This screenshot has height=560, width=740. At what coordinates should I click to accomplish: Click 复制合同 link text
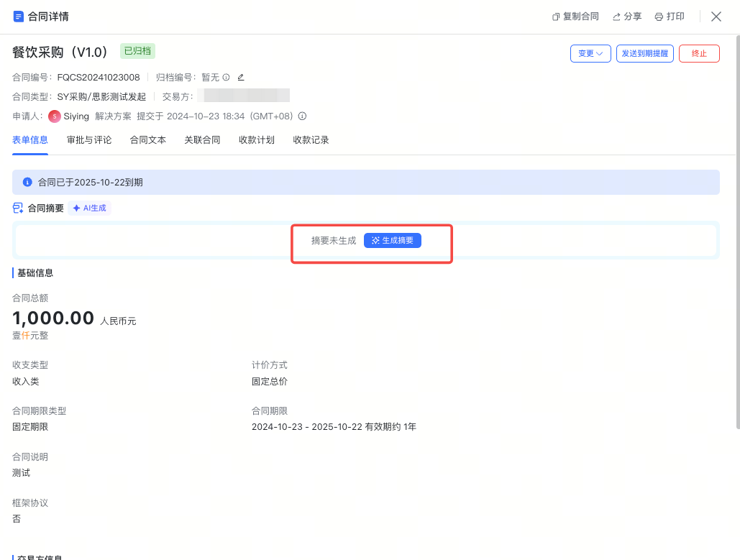coord(580,17)
